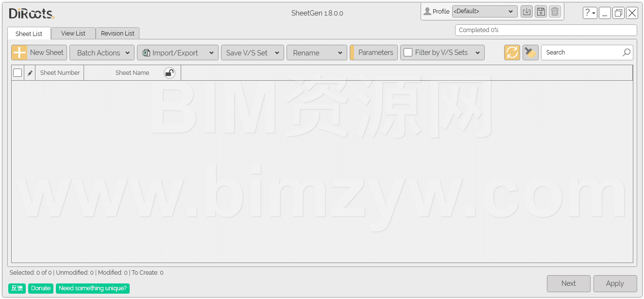
Task: Click the pencil edit icon in table header
Action: pyautogui.click(x=30, y=73)
